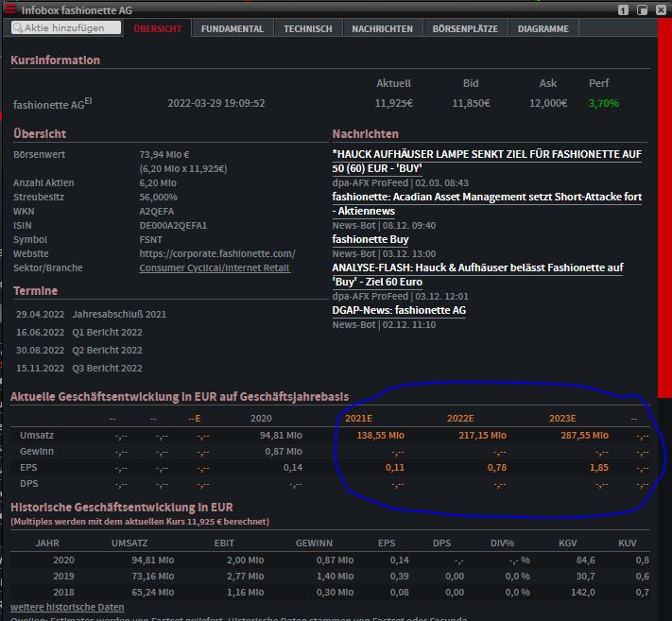The height and width of the screenshot is (621, 672).
Task: Select the Börsenplätze tab
Action: [465, 28]
